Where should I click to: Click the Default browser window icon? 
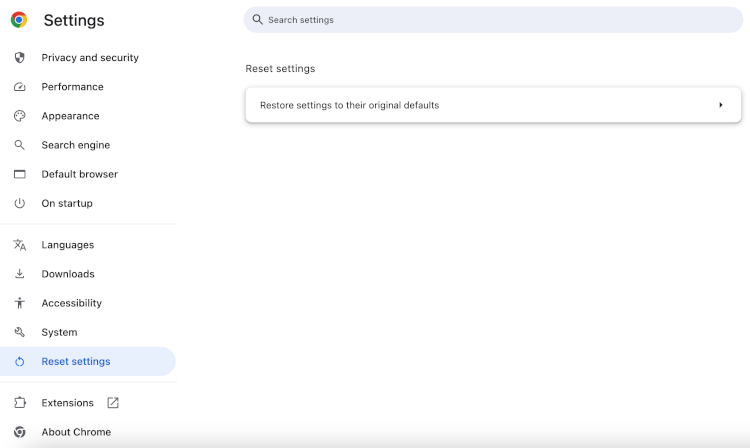tap(20, 174)
